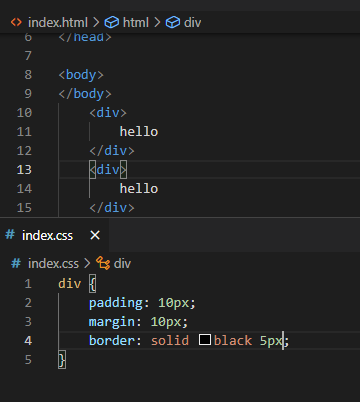360x402 pixels.
Task: Click hello text on line 11
Action: click(x=139, y=132)
